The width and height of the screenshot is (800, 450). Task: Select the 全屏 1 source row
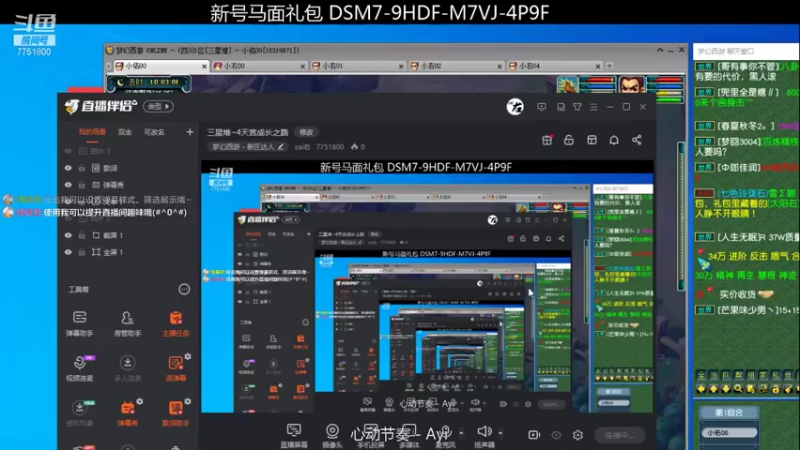(129, 252)
